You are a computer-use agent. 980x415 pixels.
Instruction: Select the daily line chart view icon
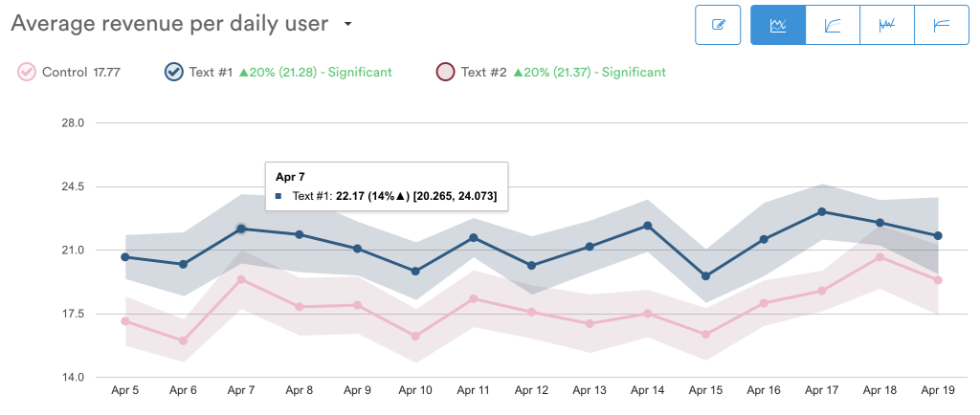[x=778, y=25]
